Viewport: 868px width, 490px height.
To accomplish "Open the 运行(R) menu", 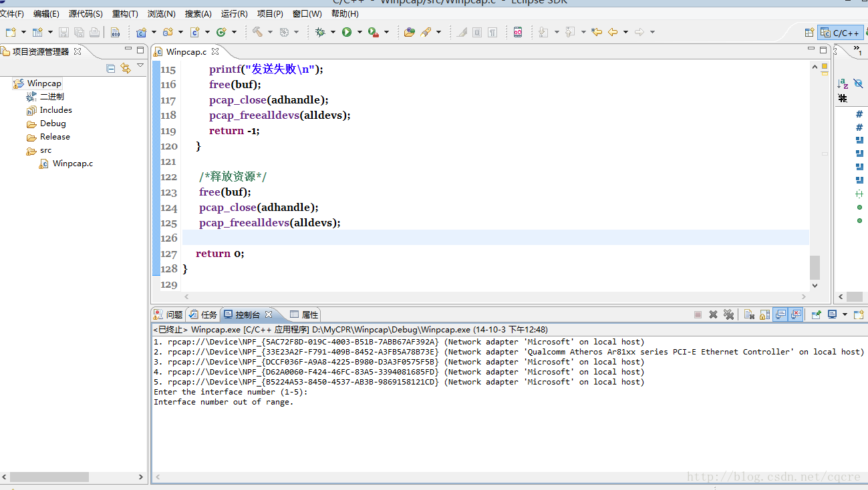I will tap(234, 13).
